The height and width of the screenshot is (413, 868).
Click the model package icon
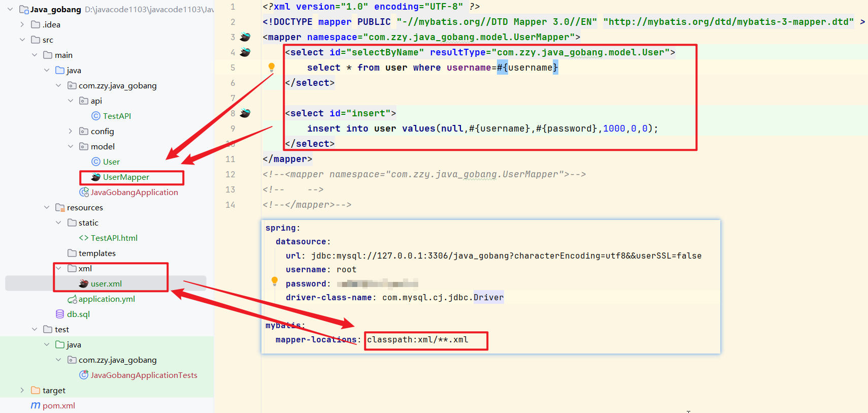tap(84, 146)
